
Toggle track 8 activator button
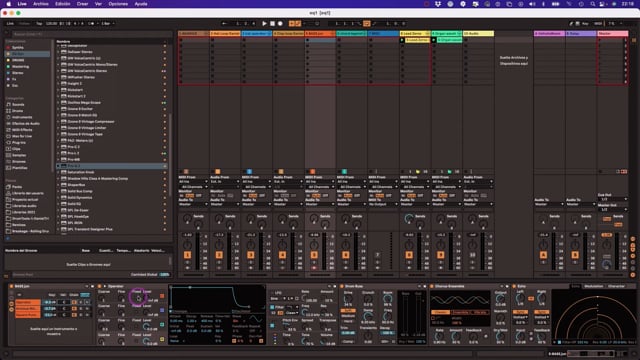coord(409,255)
